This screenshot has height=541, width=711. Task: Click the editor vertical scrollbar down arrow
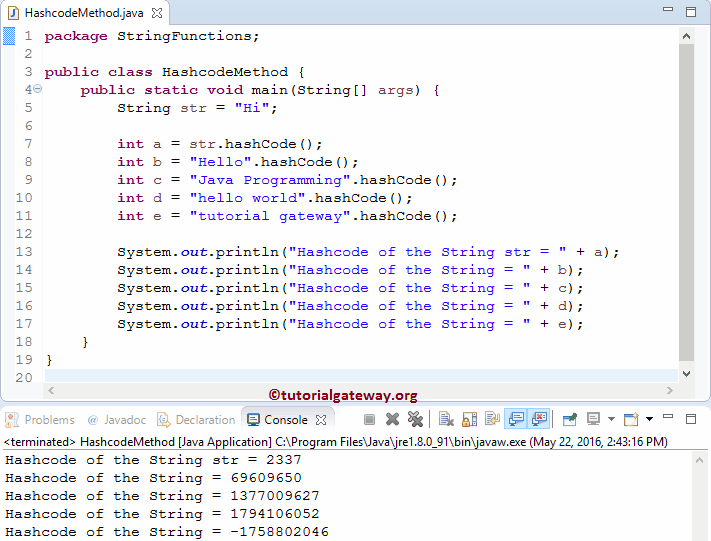pos(687,374)
